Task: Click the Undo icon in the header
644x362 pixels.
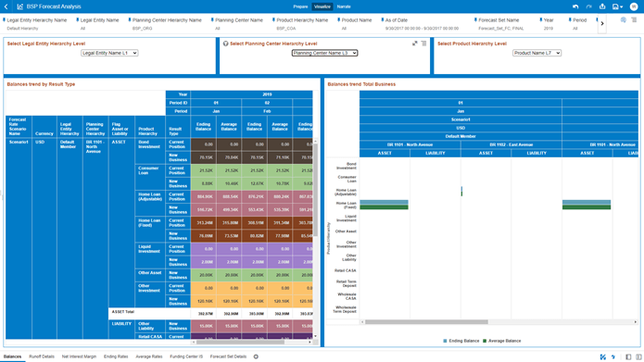Action: [x=575, y=6]
